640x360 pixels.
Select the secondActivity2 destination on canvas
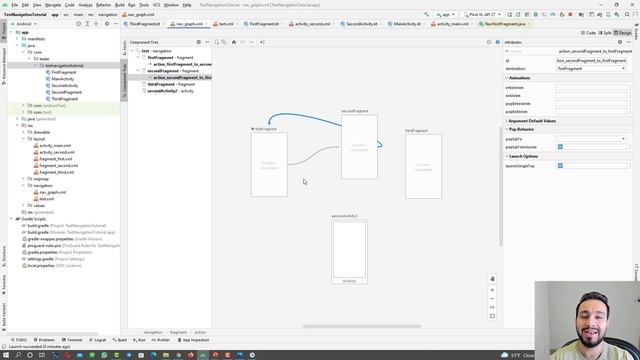349,251
